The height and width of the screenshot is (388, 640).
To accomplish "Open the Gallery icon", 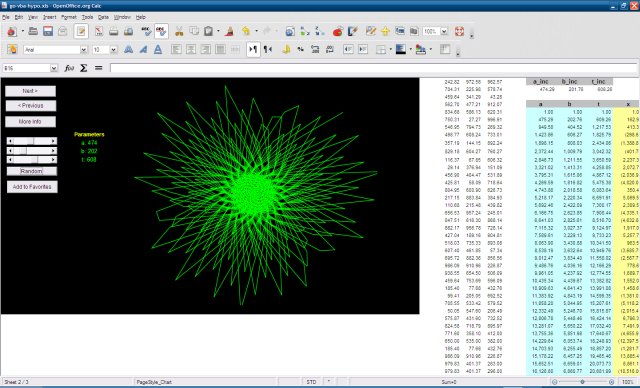I will [400, 31].
